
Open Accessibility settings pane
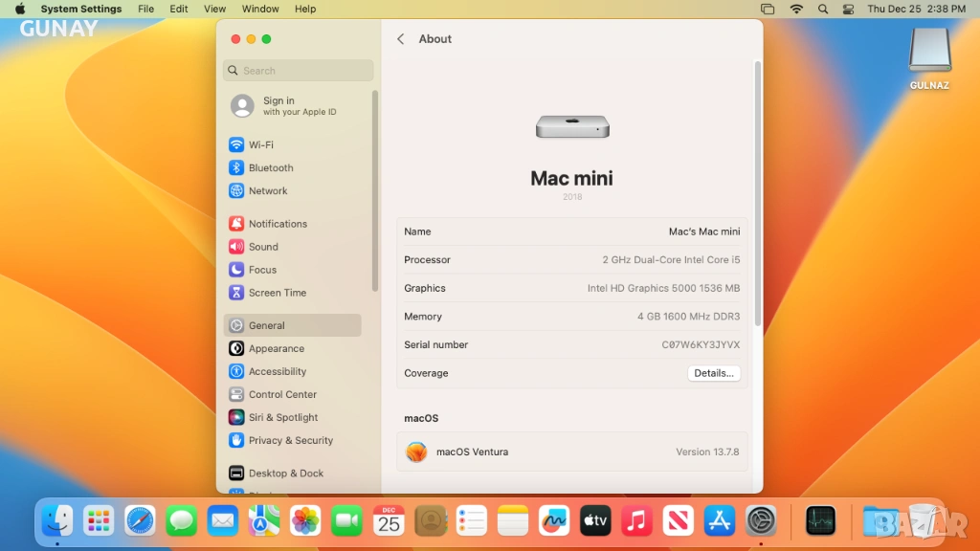tap(277, 371)
